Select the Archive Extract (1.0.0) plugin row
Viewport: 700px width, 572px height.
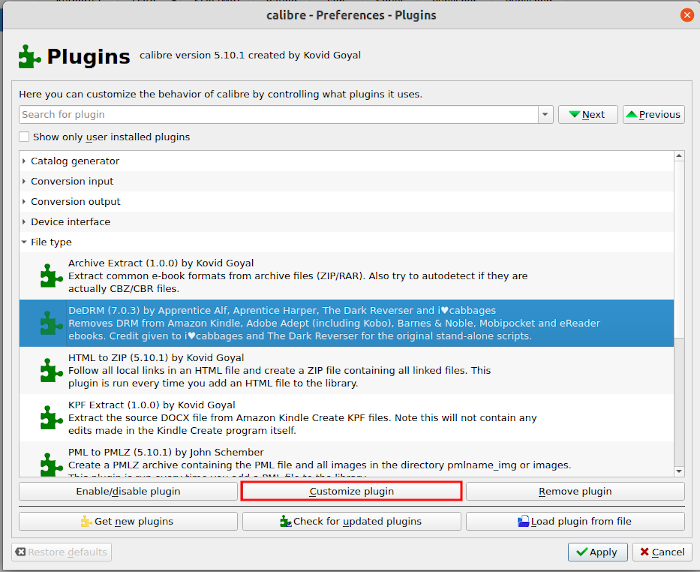point(346,276)
